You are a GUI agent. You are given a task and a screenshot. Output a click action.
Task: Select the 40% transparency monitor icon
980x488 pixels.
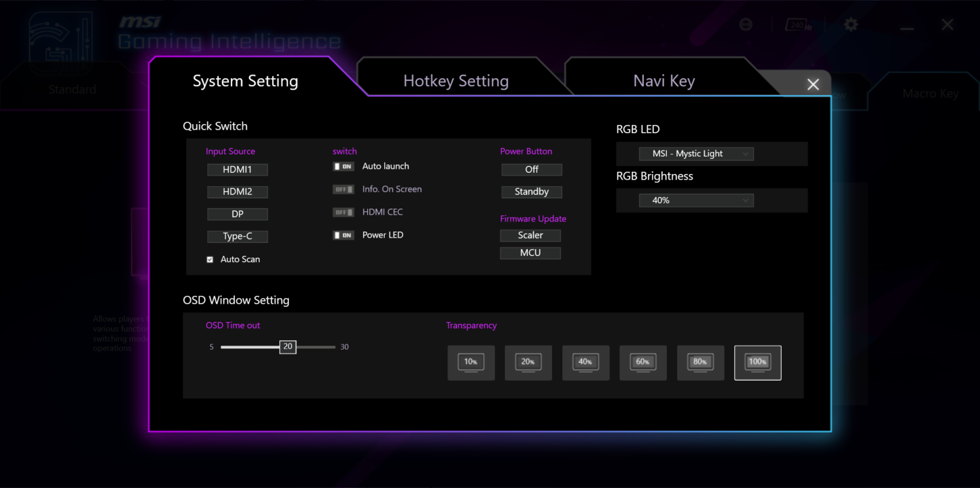click(585, 362)
